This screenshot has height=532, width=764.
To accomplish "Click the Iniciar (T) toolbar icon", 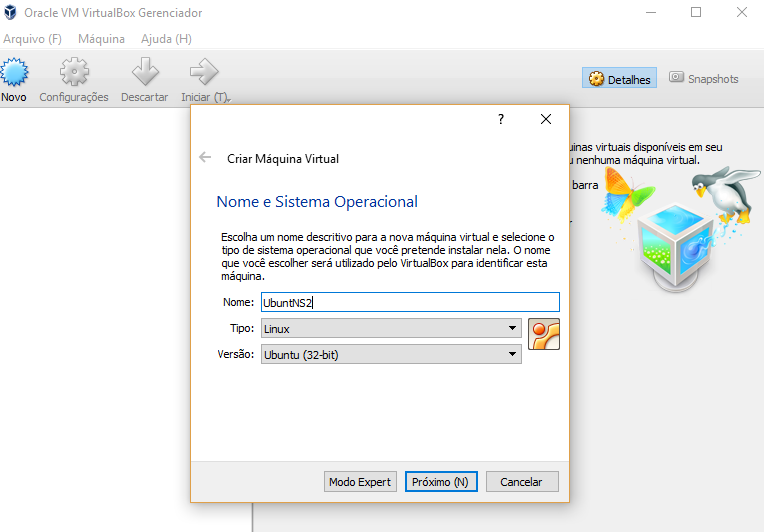I will [204, 72].
